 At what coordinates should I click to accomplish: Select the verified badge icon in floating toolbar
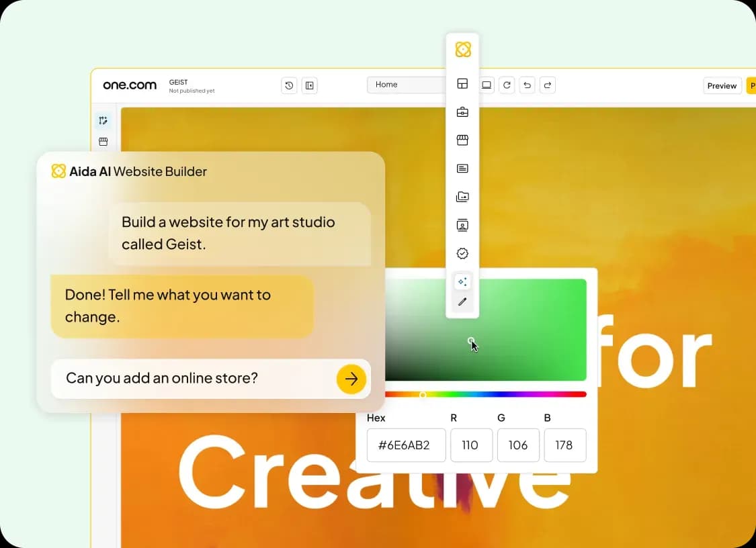pyautogui.click(x=462, y=253)
